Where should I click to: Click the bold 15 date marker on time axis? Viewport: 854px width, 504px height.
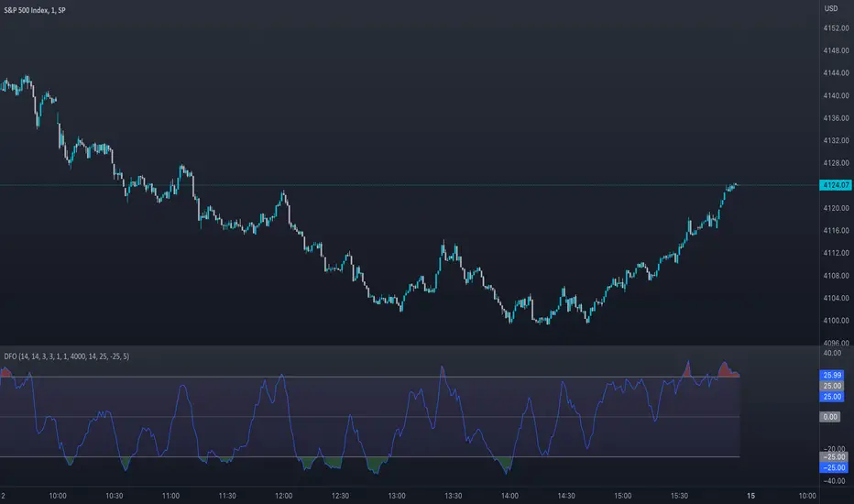[x=749, y=495]
